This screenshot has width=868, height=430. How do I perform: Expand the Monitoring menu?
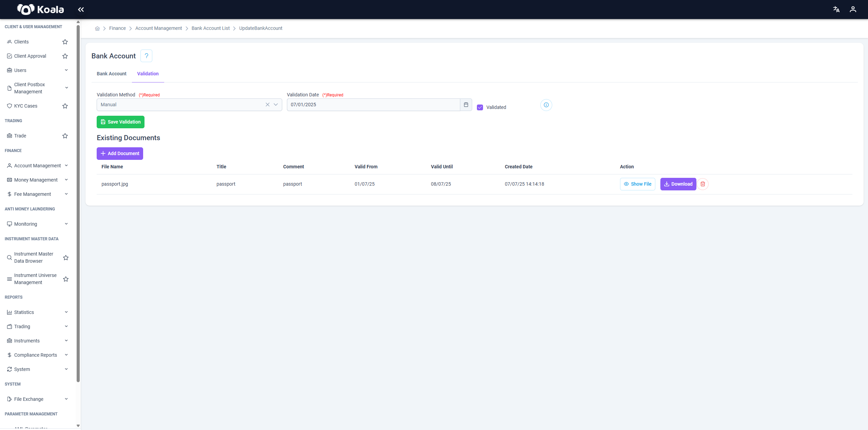click(x=37, y=224)
